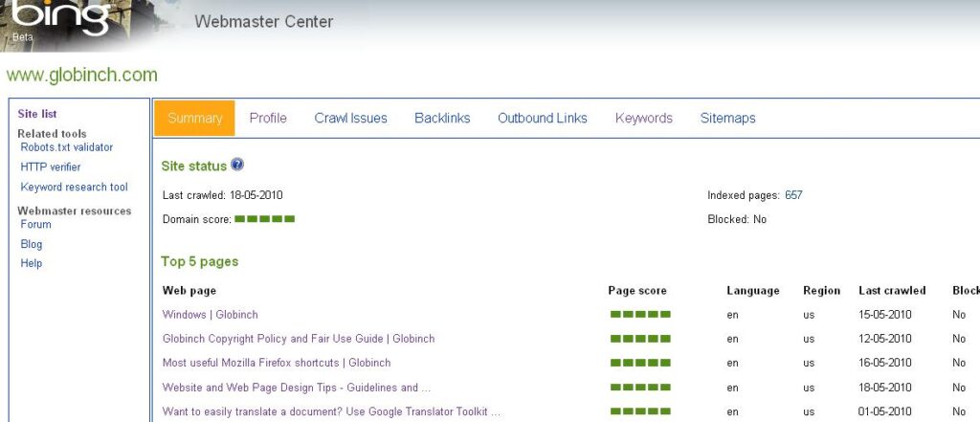Click the www.globinch.com site heading

82,75
